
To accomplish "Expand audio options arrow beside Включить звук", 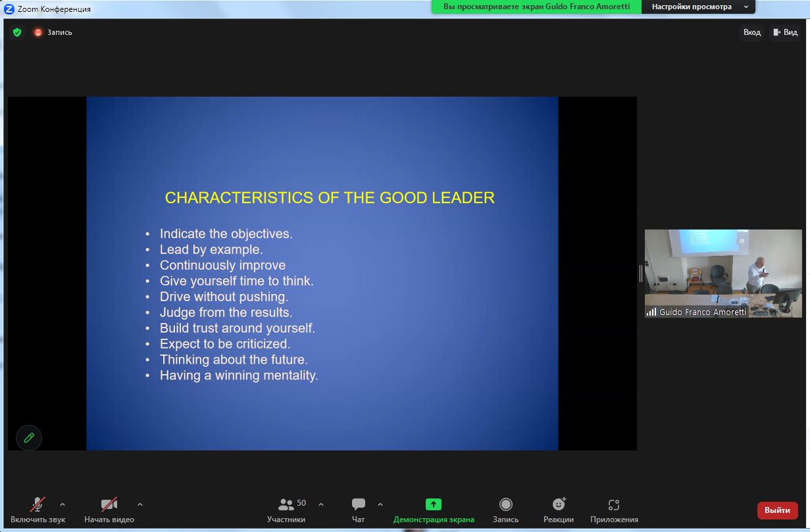I will coord(63,504).
